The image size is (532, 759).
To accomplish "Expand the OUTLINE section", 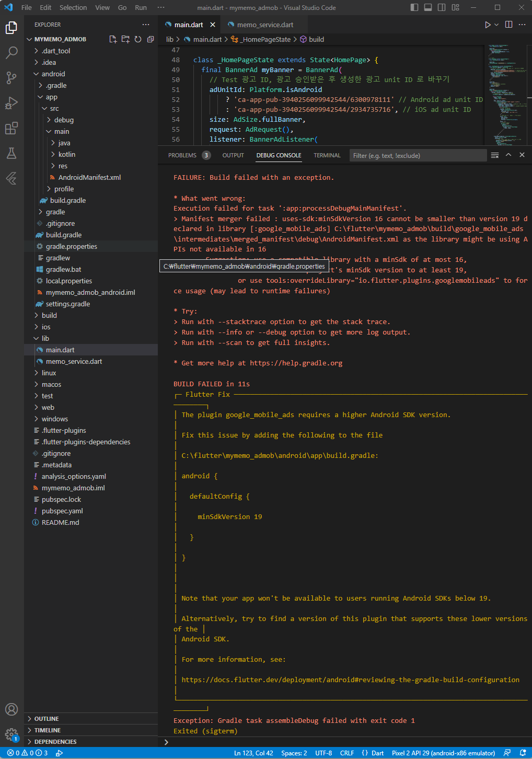I will pyautogui.click(x=91, y=719).
